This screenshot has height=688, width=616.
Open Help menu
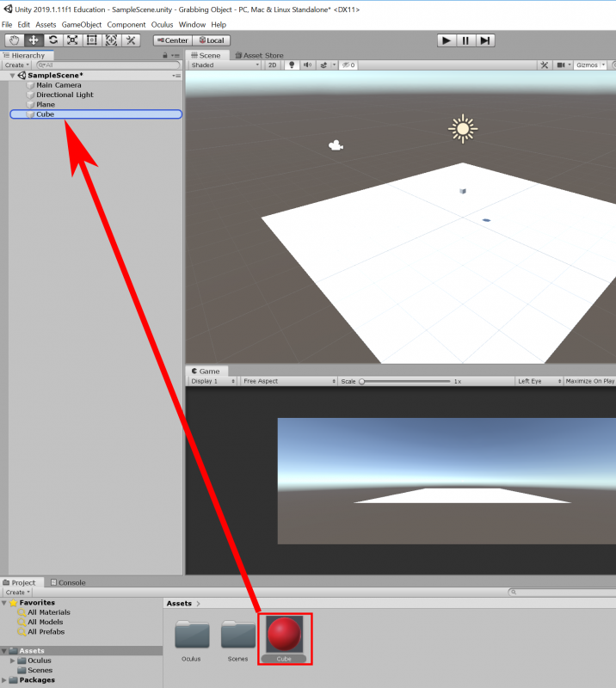tap(219, 25)
